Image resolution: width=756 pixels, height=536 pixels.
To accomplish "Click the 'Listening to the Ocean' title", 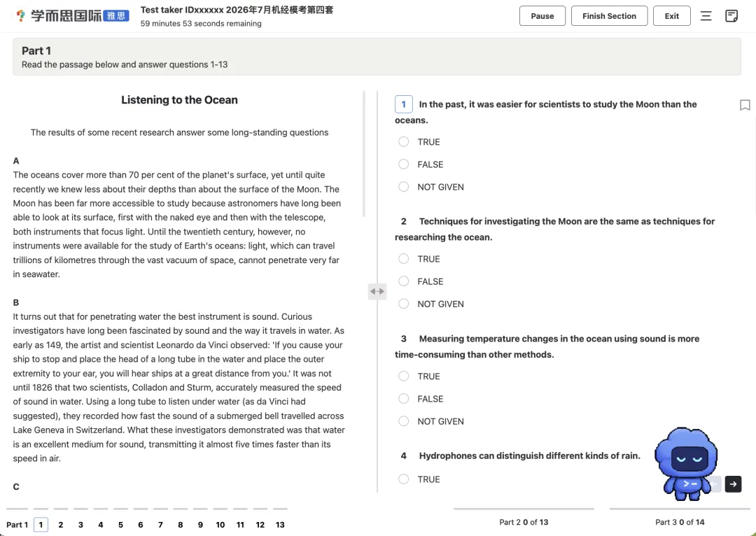I will 179,100.
